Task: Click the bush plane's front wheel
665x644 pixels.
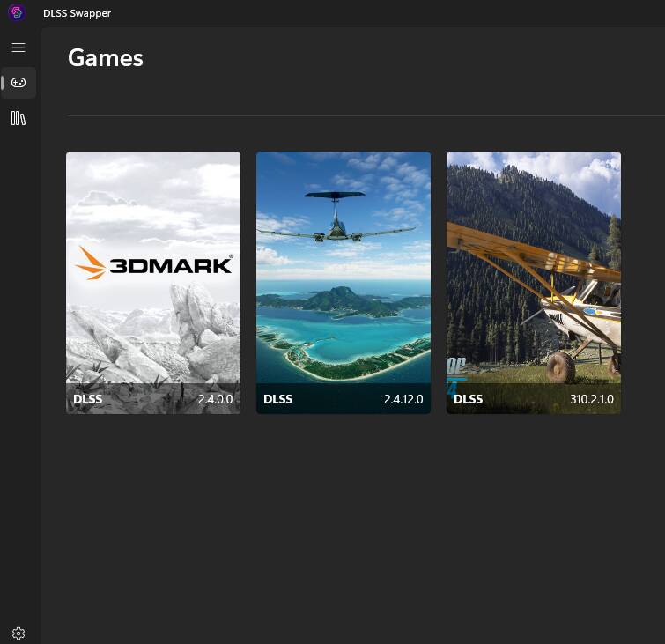Action: coord(560,367)
